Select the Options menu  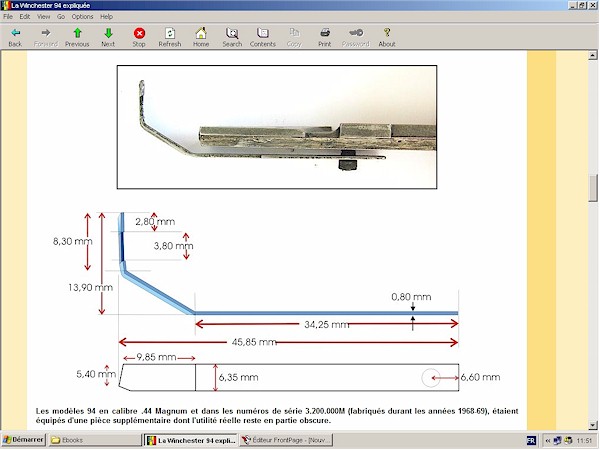click(83, 17)
